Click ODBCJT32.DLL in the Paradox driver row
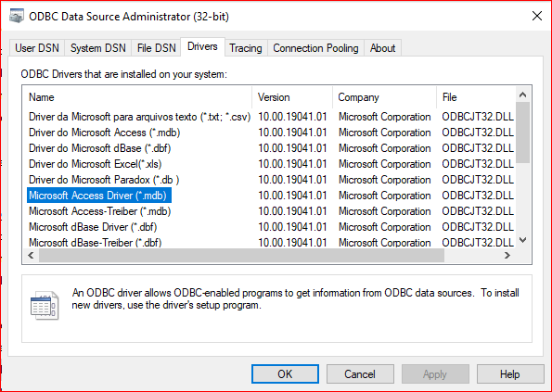 click(478, 180)
